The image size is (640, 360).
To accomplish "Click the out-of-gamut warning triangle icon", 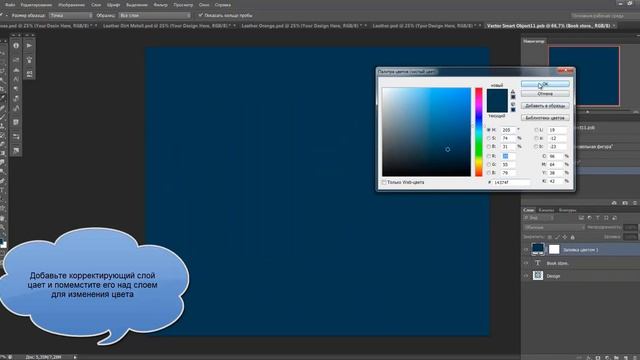I will [513, 91].
